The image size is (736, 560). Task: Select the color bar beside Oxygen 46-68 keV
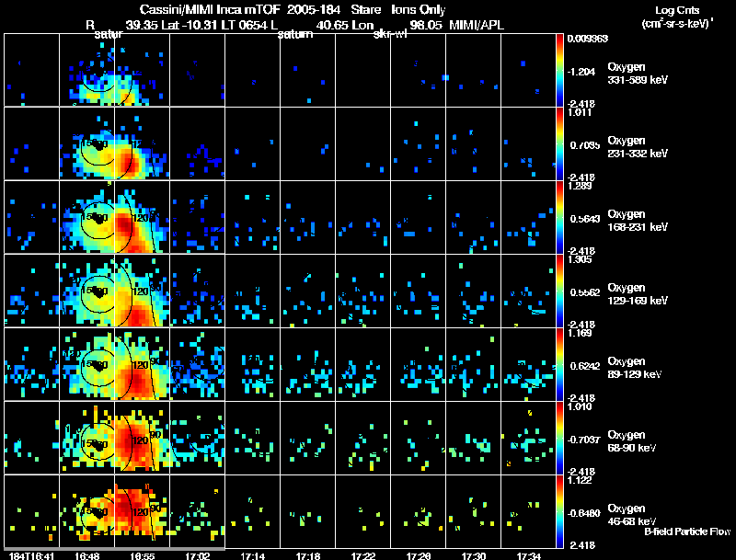(x=559, y=511)
